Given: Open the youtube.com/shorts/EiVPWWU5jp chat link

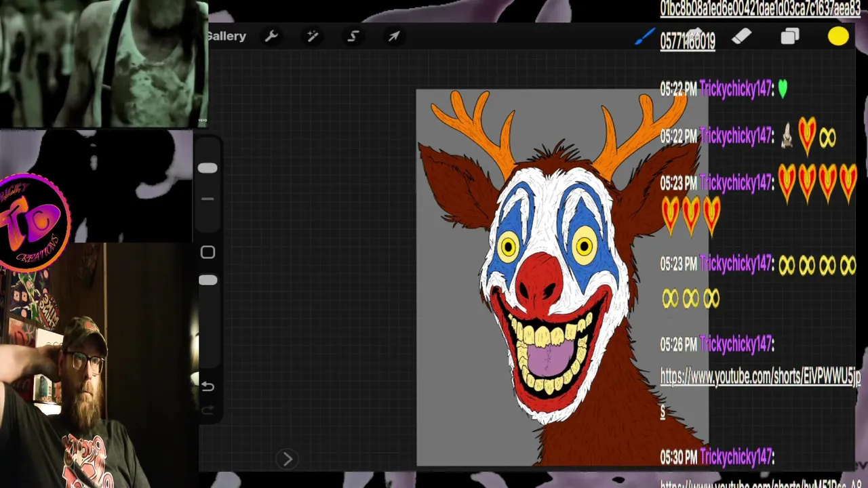Looking at the screenshot, I should click(760, 377).
